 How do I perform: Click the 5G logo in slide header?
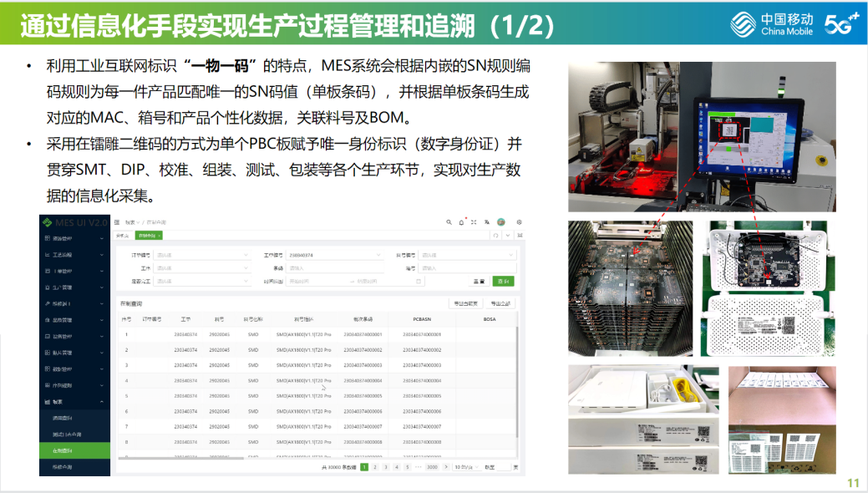click(842, 25)
